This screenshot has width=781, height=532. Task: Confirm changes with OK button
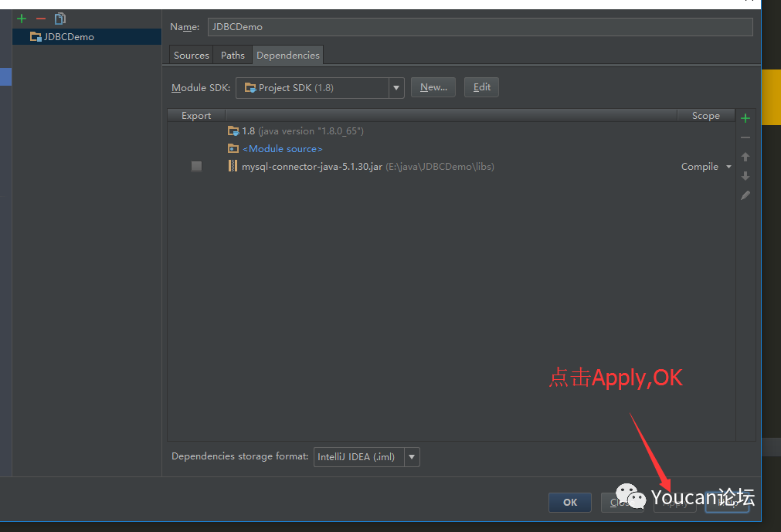(x=569, y=502)
